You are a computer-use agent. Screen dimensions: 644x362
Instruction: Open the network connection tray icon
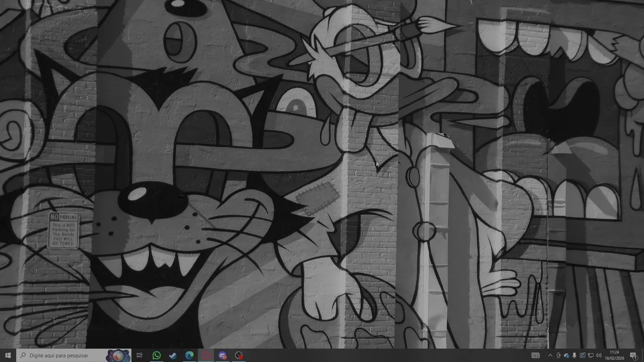pos(591,355)
